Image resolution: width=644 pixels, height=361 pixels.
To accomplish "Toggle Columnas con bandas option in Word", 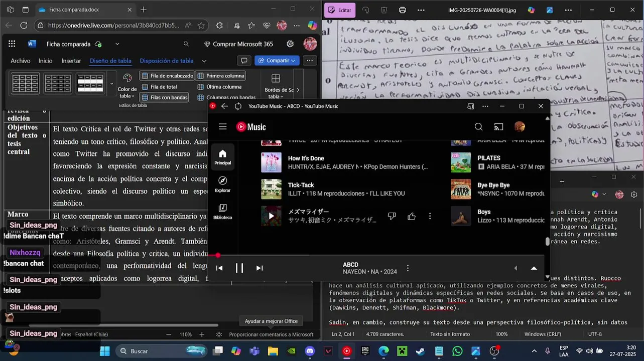I will [226, 98].
